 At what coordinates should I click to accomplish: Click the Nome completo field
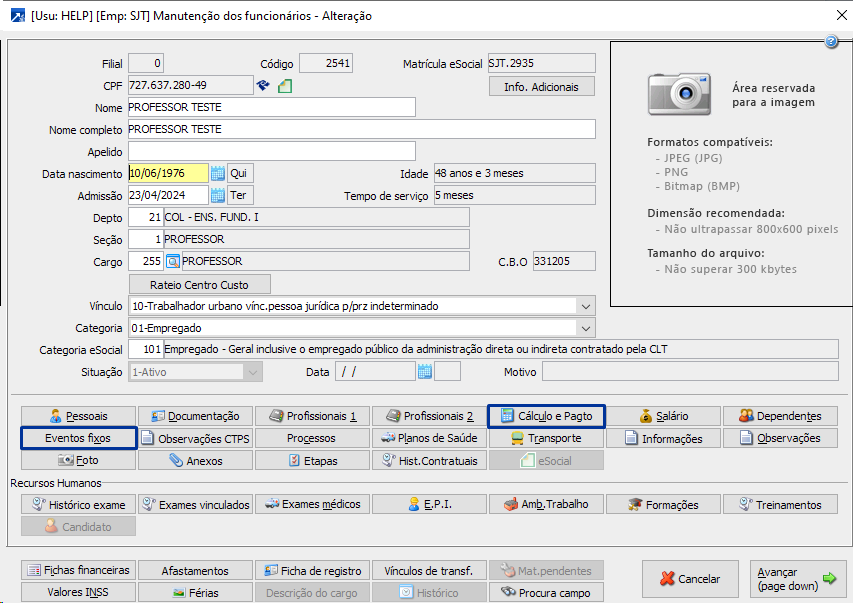pyautogui.click(x=362, y=130)
